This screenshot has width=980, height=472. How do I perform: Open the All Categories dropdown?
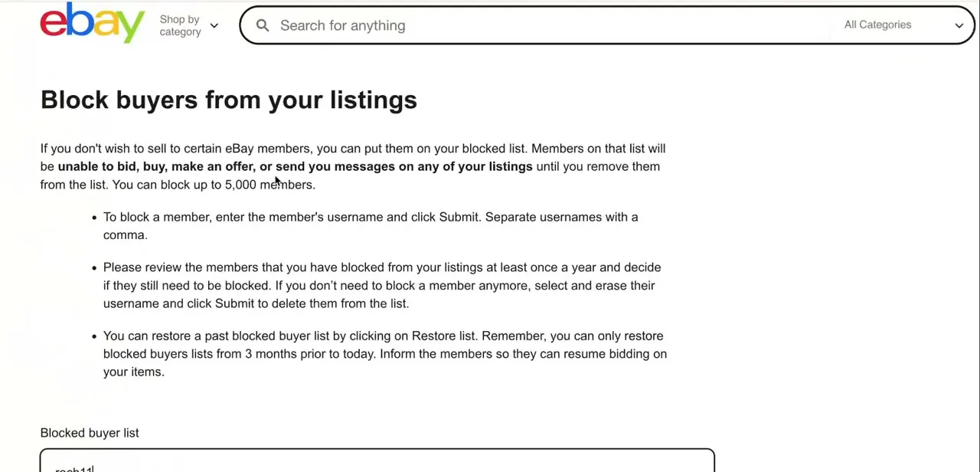903,25
